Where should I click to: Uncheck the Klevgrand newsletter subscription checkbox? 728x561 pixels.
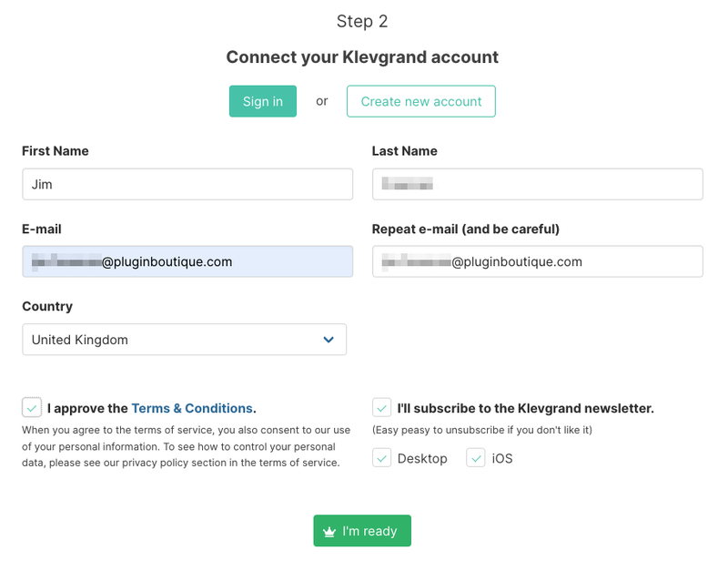tap(382, 407)
